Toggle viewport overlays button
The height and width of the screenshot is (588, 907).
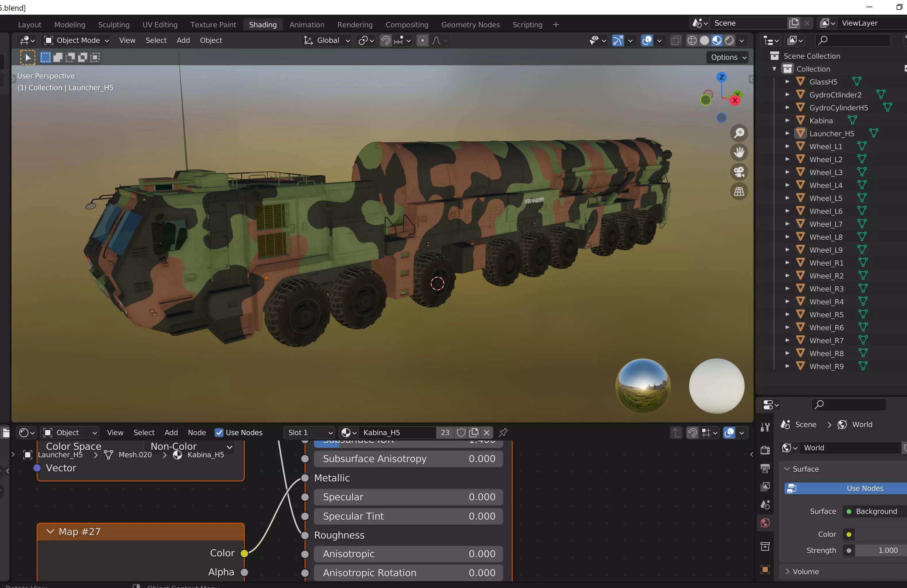tap(647, 41)
